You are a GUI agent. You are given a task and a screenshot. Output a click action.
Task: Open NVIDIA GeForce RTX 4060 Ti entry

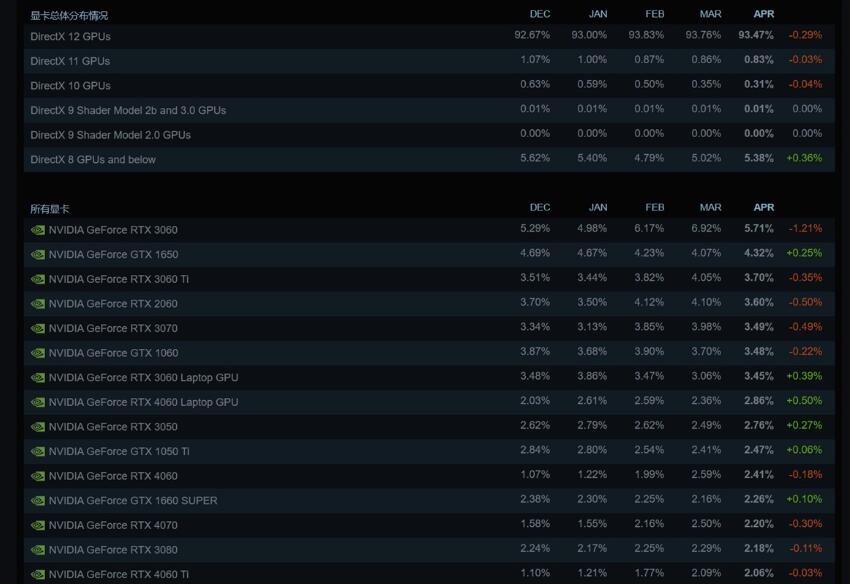tap(429, 574)
